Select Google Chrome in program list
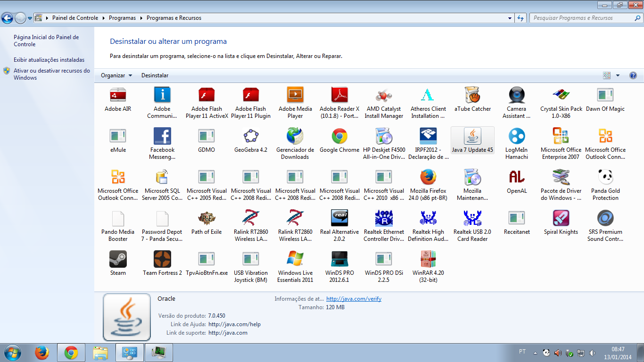Viewport: 644px width, 362px height. [339, 140]
